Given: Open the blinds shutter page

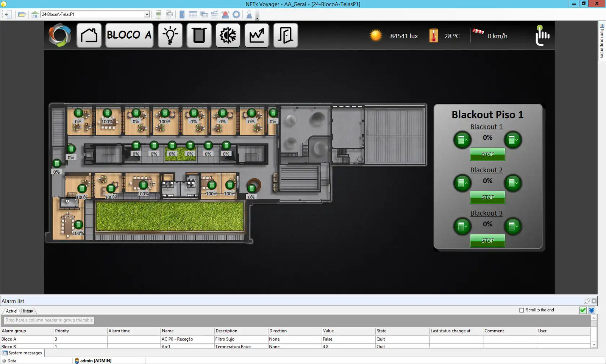Looking at the screenshot, I should (199, 36).
